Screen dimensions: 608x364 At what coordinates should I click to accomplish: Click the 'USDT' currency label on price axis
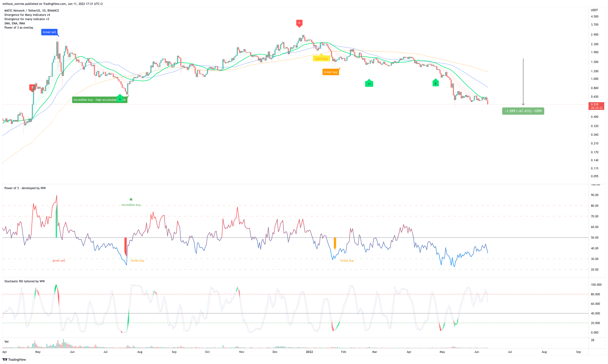[x=594, y=10]
